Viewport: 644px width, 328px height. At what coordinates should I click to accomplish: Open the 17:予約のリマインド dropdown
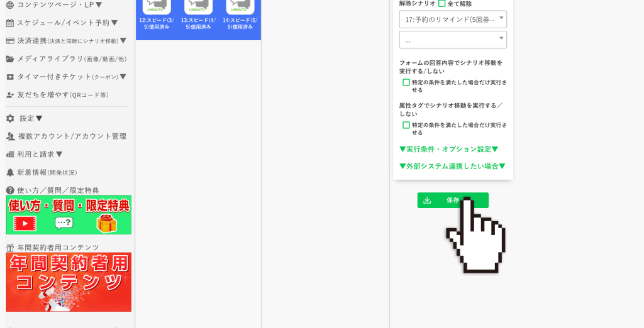coord(453,19)
